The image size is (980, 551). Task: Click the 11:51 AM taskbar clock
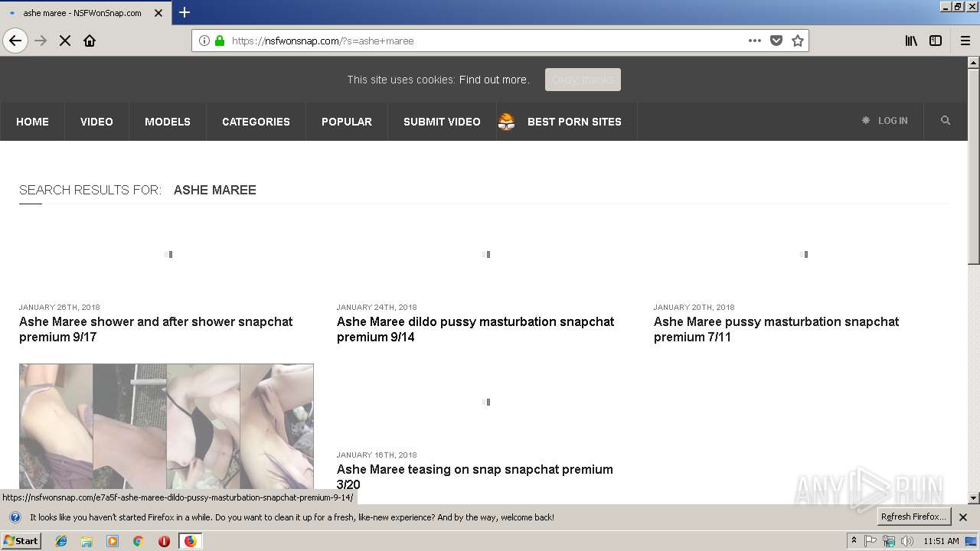tap(941, 541)
